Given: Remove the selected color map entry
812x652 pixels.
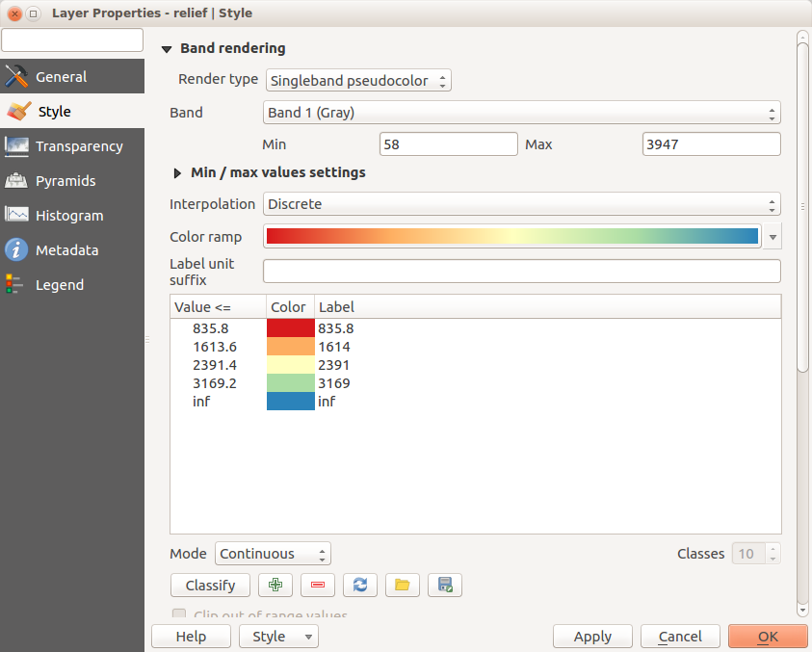Looking at the screenshot, I should click(x=317, y=585).
